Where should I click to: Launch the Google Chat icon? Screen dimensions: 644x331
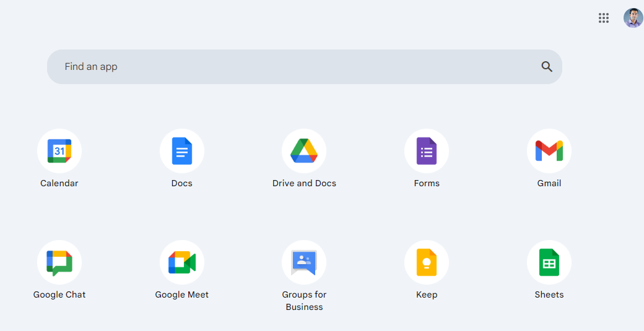(59, 262)
